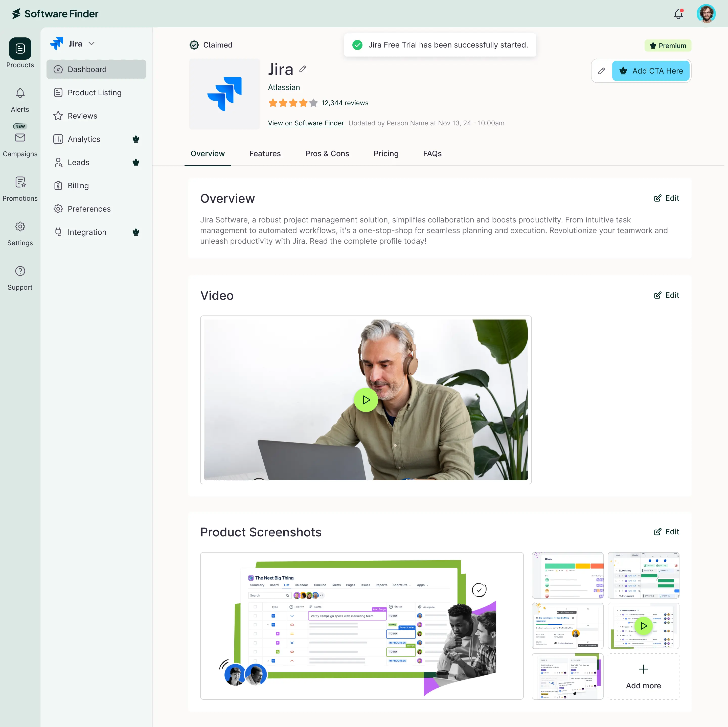
Task: Open Product Listing in the sidebar
Action: point(96,93)
